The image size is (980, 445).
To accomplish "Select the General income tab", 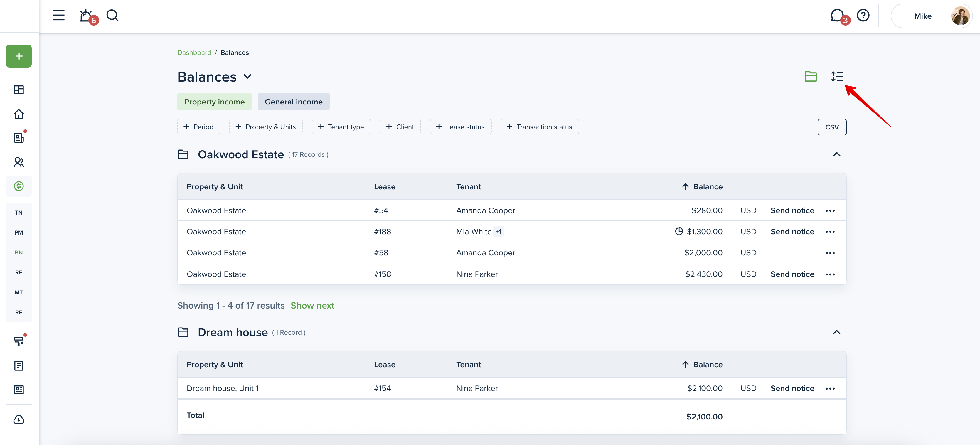I will coord(293,102).
